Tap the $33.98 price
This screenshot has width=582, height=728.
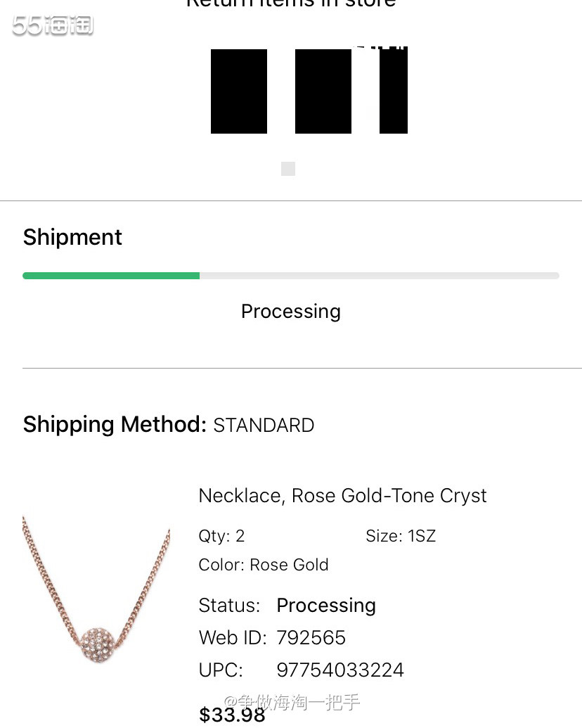[x=232, y=715]
